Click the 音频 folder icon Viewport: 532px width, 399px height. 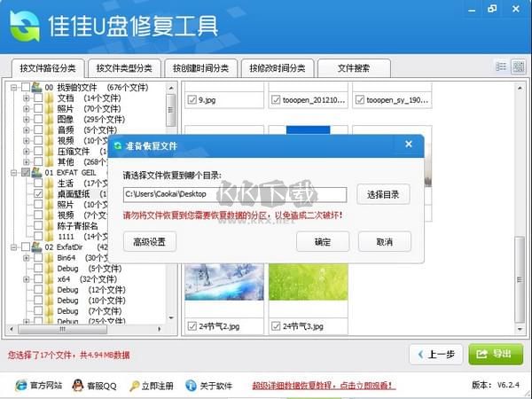pos(50,130)
